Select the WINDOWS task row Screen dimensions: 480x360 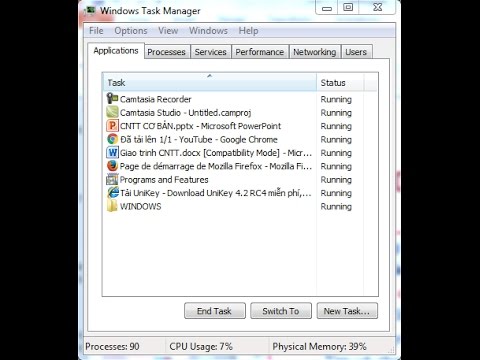pyautogui.click(x=240, y=206)
